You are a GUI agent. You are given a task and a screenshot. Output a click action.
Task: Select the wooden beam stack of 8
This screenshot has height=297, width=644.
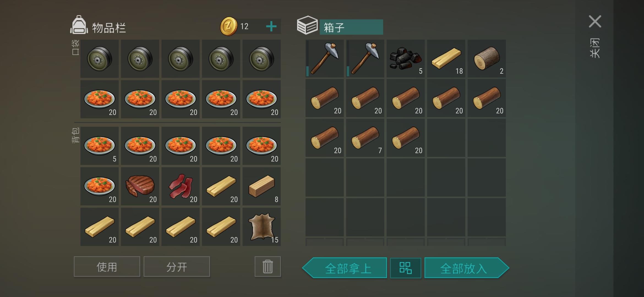261,186
